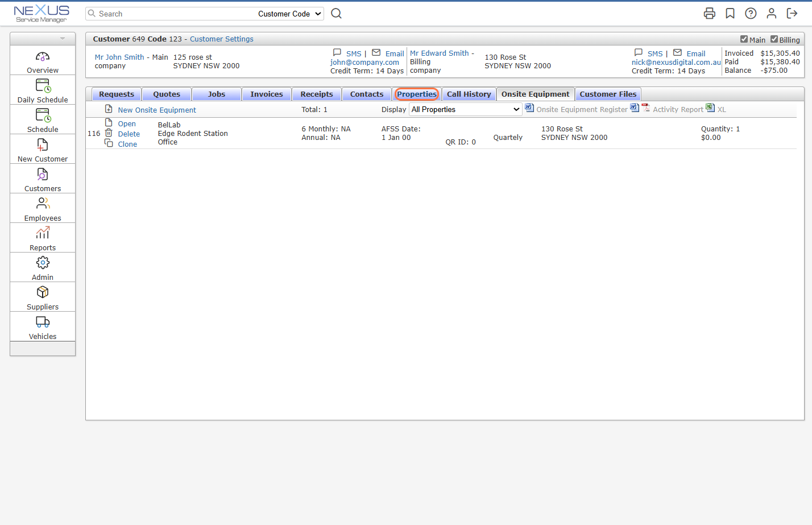The image size is (812, 525).
Task: Switch to the Invoices tab
Action: coord(267,94)
